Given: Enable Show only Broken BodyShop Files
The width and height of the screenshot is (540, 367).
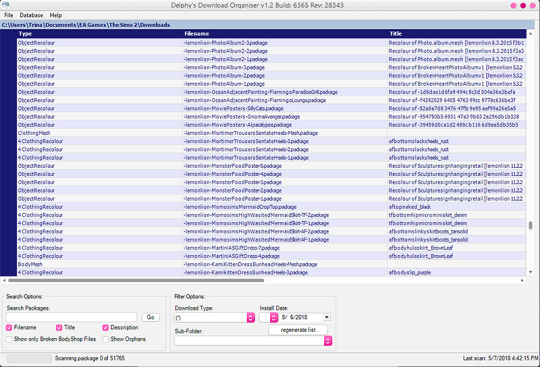Looking at the screenshot, I should point(9,339).
